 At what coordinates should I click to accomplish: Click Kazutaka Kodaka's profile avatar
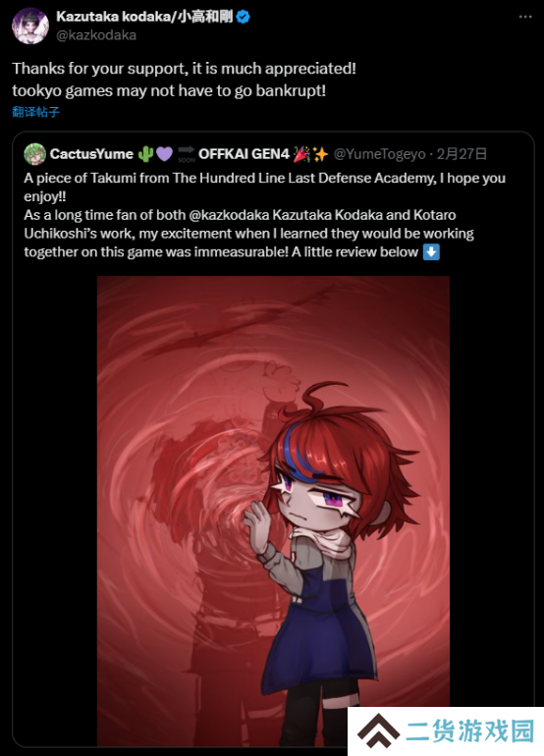(30, 27)
